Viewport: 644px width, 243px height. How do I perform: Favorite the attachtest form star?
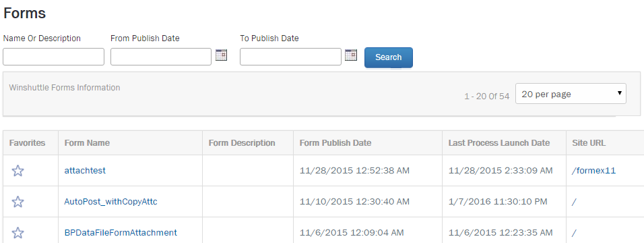pyautogui.click(x=18, y=171)
